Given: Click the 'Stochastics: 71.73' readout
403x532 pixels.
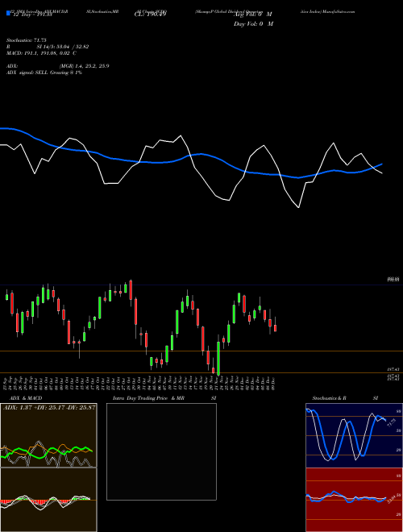Looking at the screenshot, I should 26,40.
